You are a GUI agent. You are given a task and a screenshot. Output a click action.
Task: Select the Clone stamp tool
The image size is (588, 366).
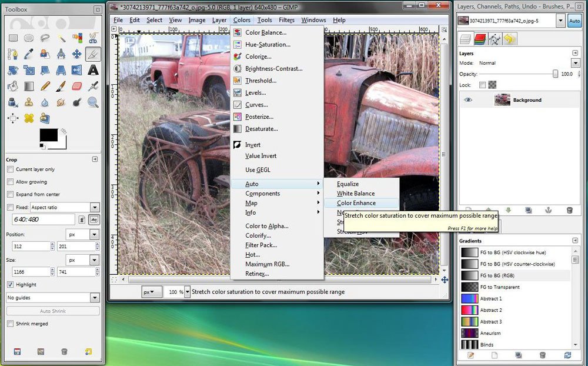click(x=29, y=102)
